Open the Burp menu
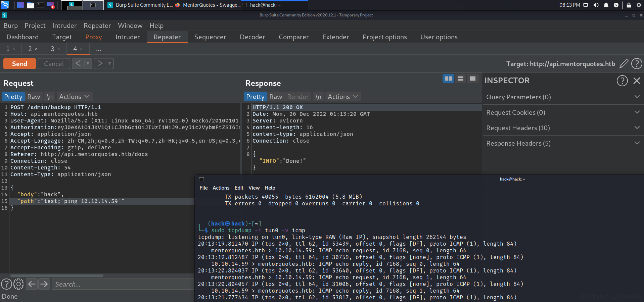This screenshot has height=302, width=644. [x=11, y=26]
